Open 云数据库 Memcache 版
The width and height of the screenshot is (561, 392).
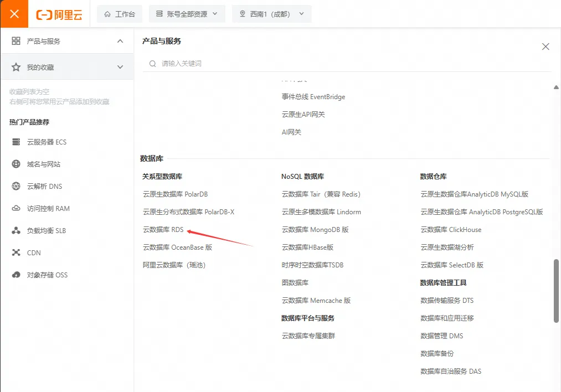click(x=316, y=301)
